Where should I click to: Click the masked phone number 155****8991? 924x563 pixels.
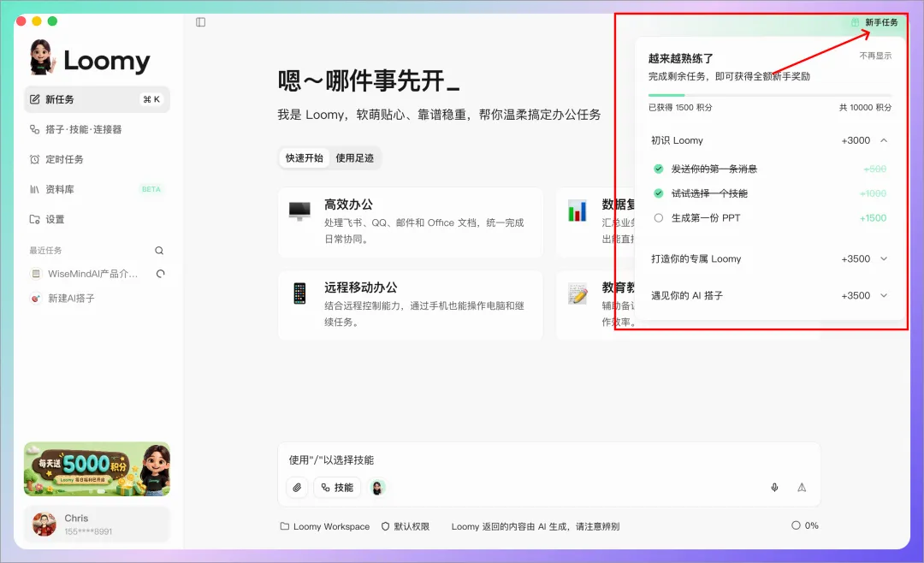[x=88, y=531]
